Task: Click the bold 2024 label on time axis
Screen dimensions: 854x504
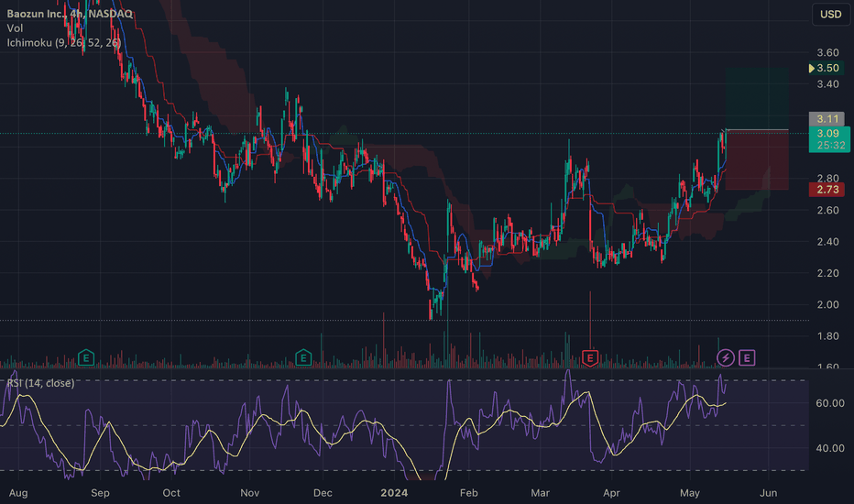Action: (x=394, y=493)
